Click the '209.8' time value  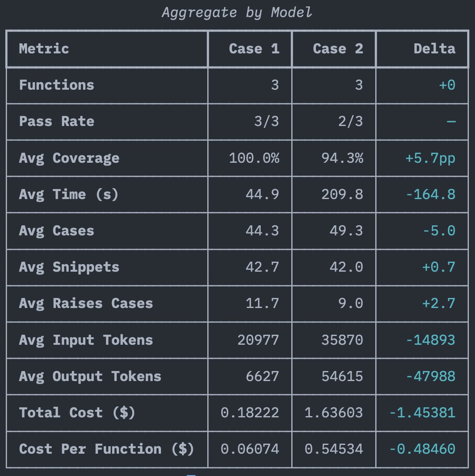(342, 194)
